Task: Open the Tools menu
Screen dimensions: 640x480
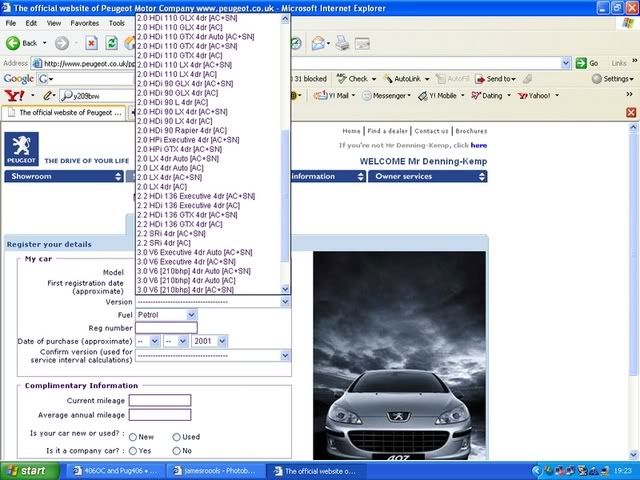Action: [x=116, y=23]
